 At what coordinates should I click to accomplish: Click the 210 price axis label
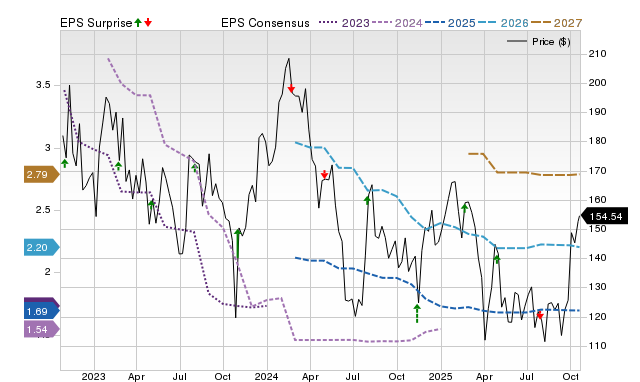[597, 54]
